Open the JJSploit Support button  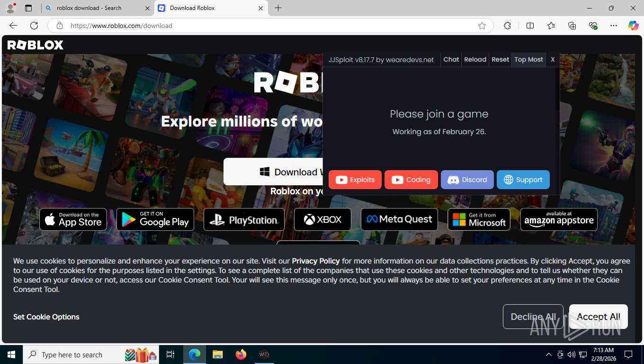[x=523, y=180]
